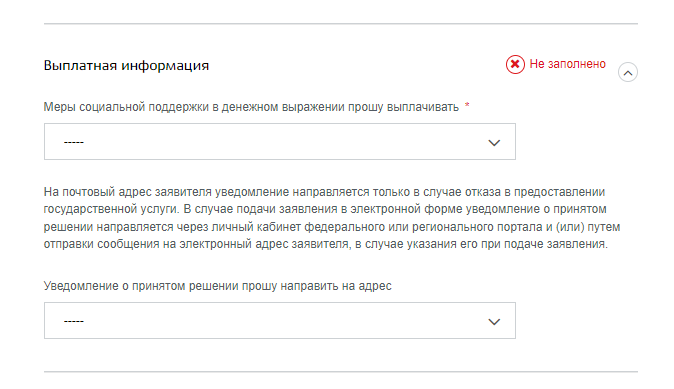Viewport: 674px width, 389px height.
Task: Open the notification address dropdown arrow
Action: [494, 322]
